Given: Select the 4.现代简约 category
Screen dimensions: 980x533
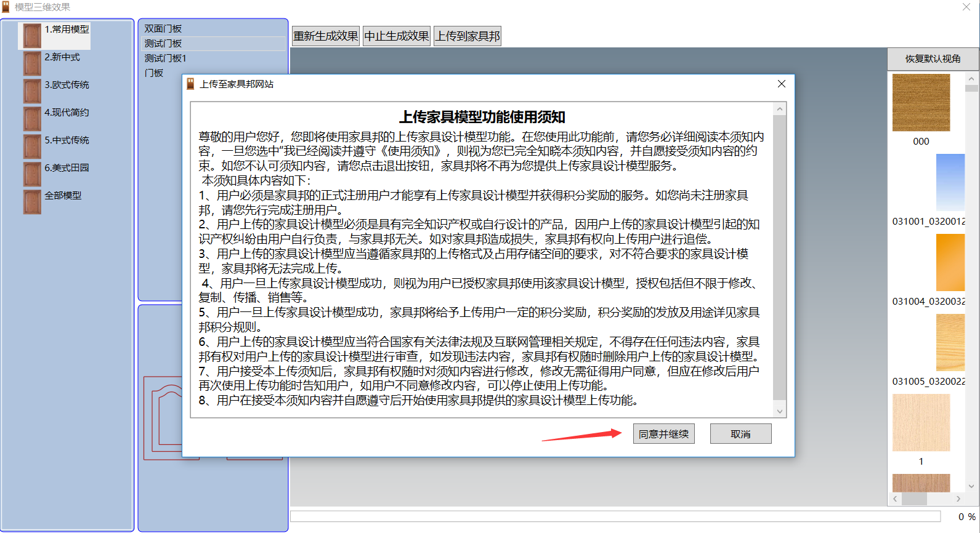Looking at the screenshot, I should pyautogui.click(x=67, y=112).
